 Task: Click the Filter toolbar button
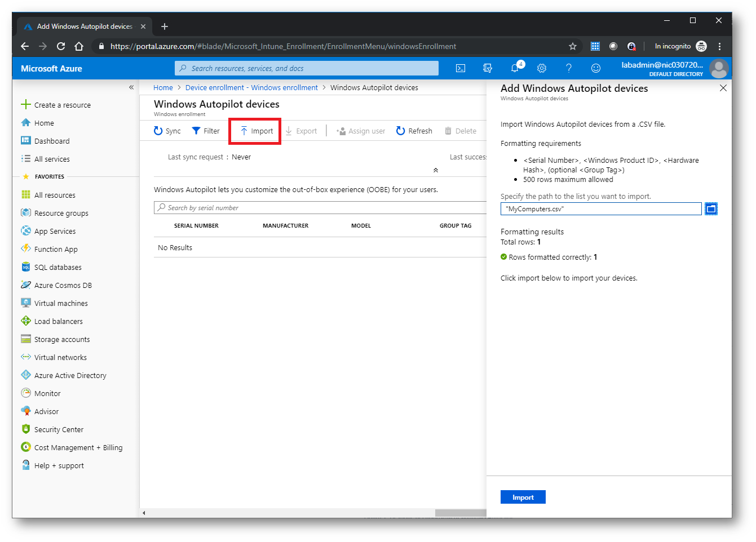(x=206, y=131)
